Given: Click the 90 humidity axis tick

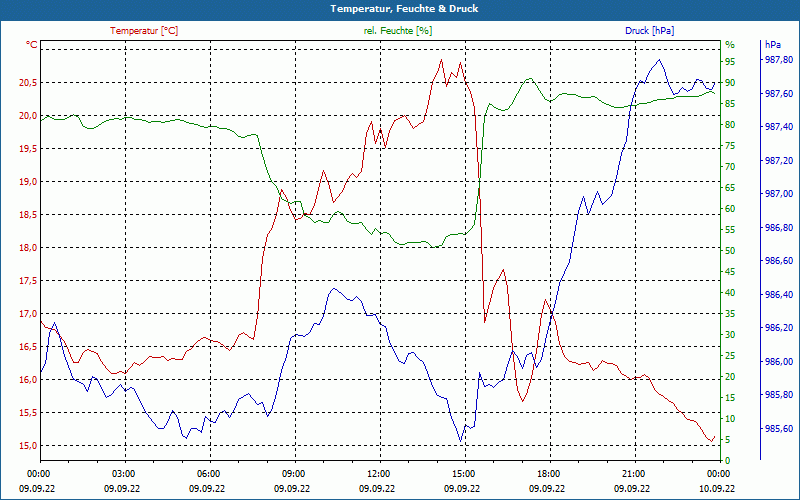Looking at the screenshot, I should click(x=730, y=83).
